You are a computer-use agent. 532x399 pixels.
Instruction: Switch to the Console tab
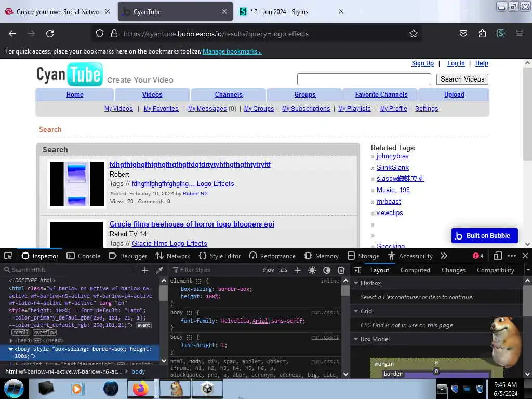click(x=84, y=256)
